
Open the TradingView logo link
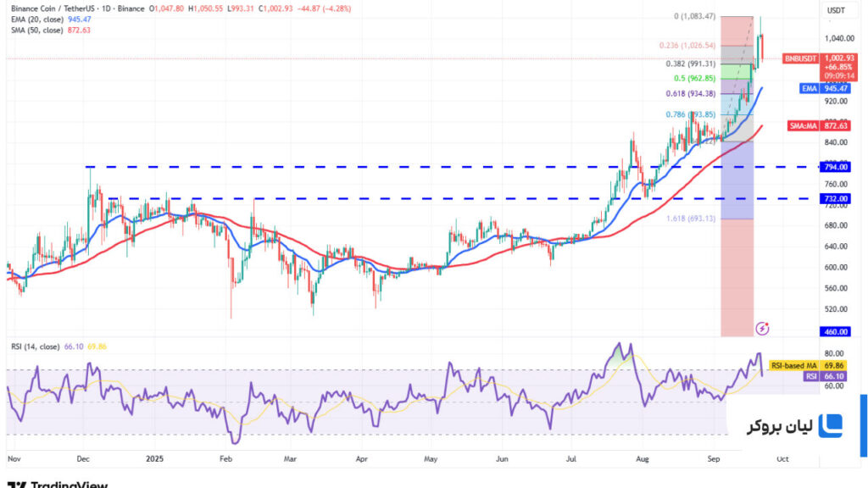[x=58, y=485]
